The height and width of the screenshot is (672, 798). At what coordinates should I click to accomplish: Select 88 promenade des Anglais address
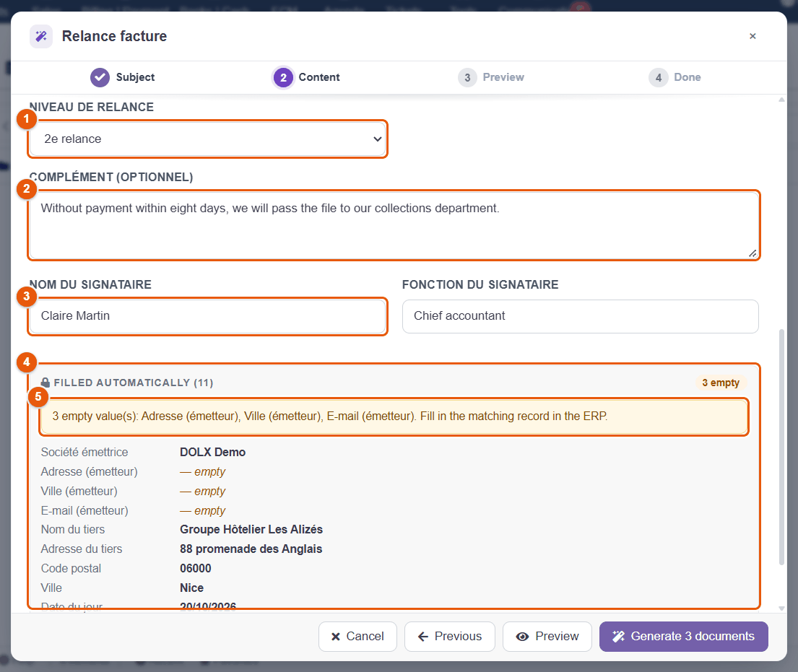point(251,549)
